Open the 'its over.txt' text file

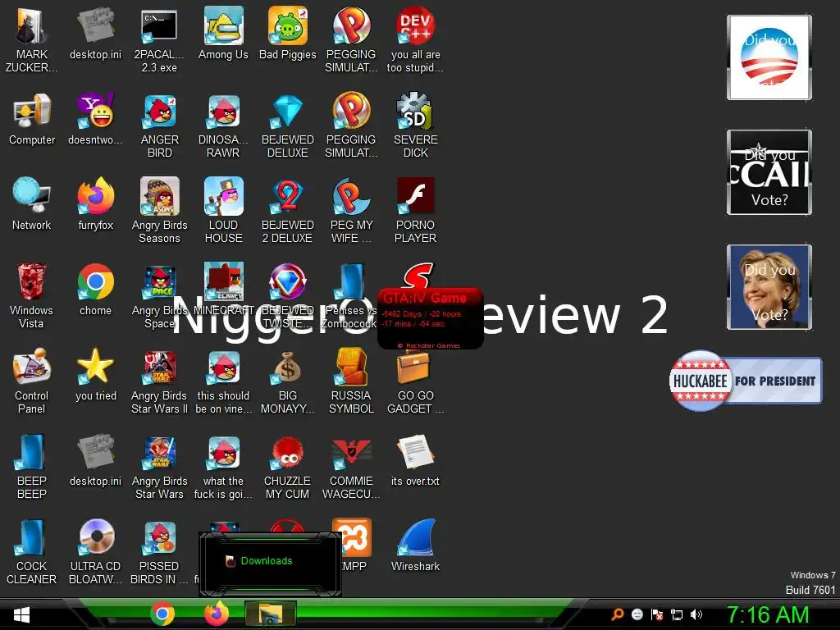[x=415, y=459]
